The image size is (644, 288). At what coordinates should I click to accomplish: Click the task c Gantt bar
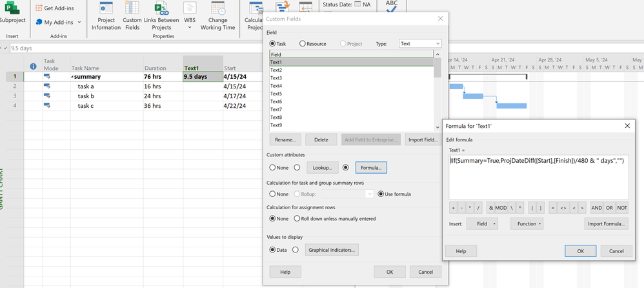[x=511, y=106]
